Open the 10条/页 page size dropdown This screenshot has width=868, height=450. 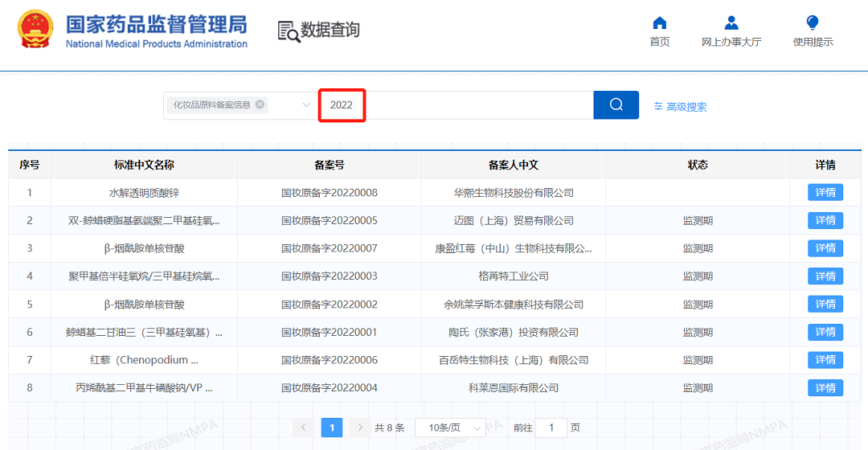[450, 427]
